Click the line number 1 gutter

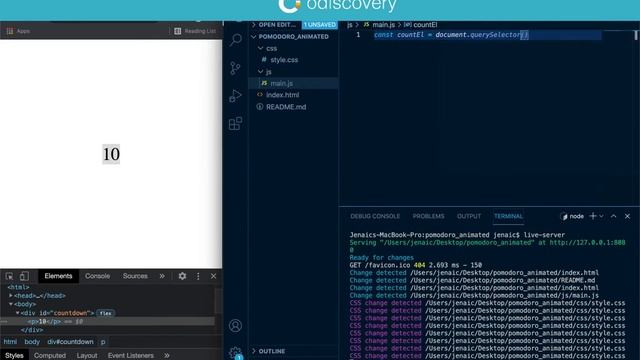pos(358,35)
